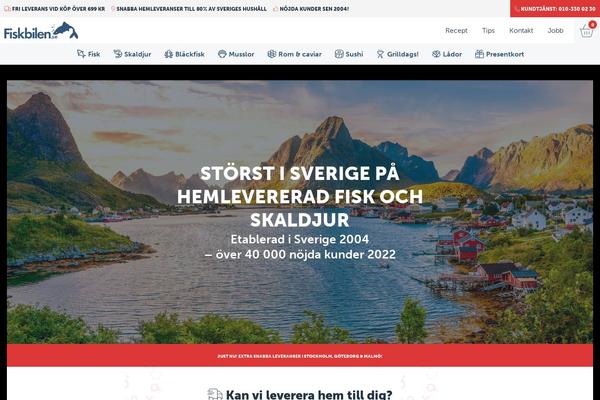Visit the Jobb link
The width and height of the screenshot is (600, 400).
pos(555,31)
